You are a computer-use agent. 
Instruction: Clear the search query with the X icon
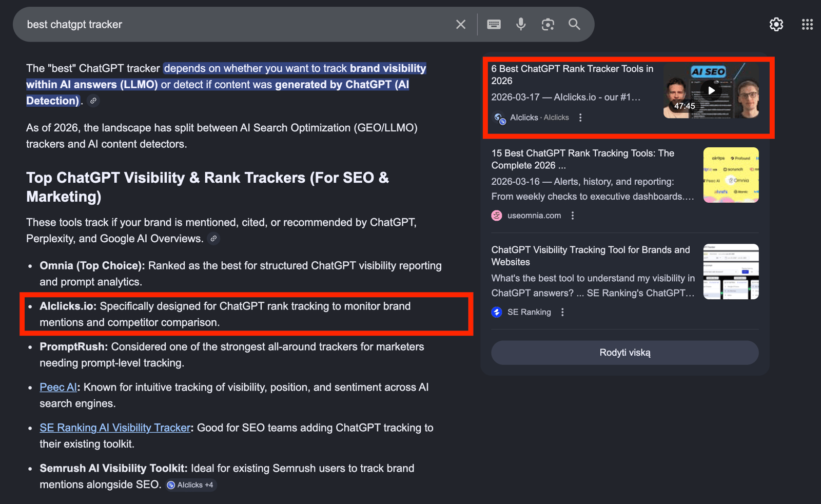(460, 25)
